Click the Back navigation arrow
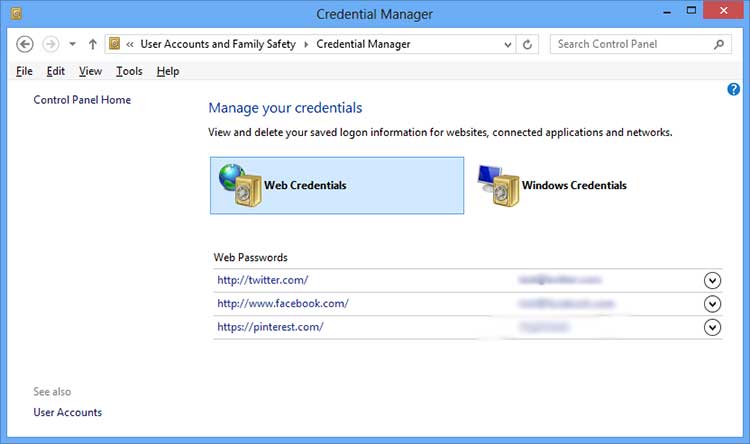 [26, 44]
